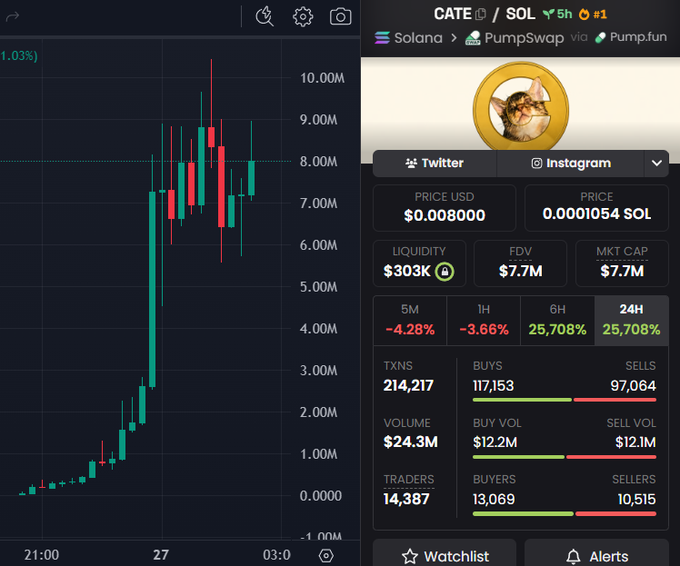This screenshot has width=680, height=566.
Task: Click the 8.00M price axis label
Action: coord(318,162)
